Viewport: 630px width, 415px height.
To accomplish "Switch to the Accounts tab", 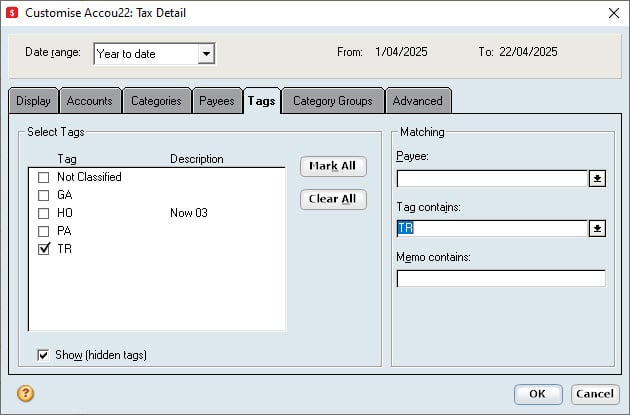I will pyautogui.click(x=90, y=101).
